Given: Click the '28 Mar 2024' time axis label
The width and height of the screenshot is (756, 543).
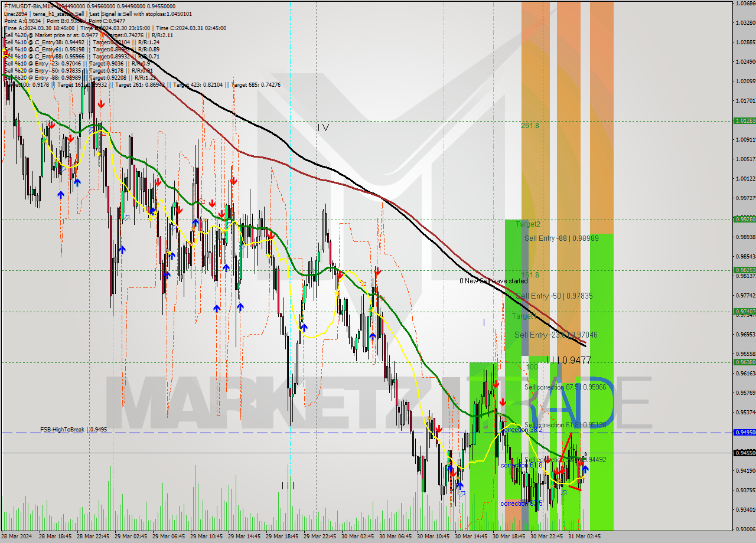Looking at the screenshot, I should [17, 537].
